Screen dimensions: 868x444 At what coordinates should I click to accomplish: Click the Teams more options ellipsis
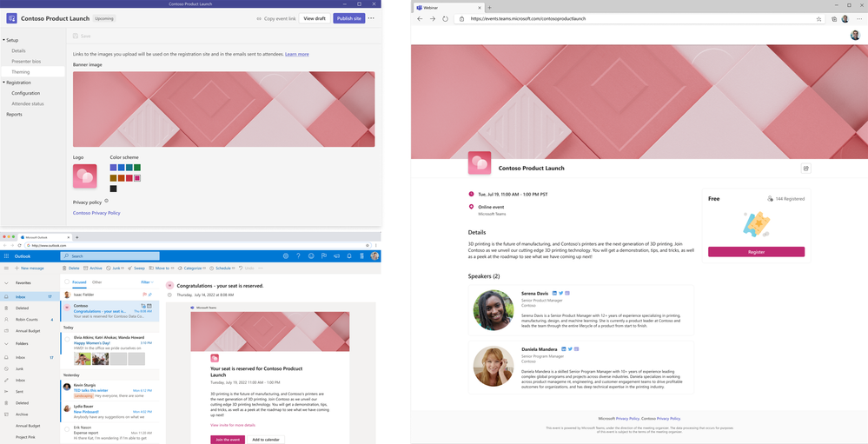click(x=371, y=18)
